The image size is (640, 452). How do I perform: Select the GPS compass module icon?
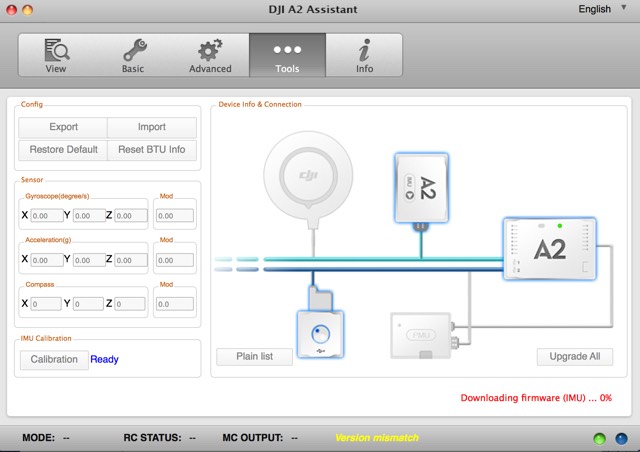(309, 176)
